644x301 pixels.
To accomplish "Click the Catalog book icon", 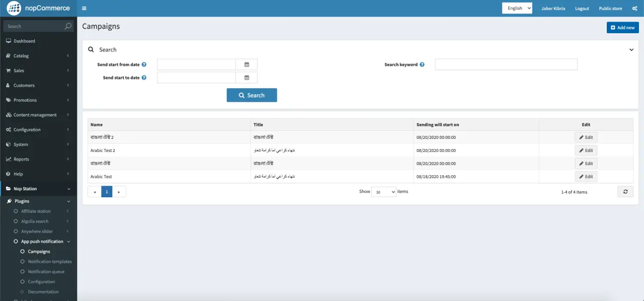I will [9, 56].
